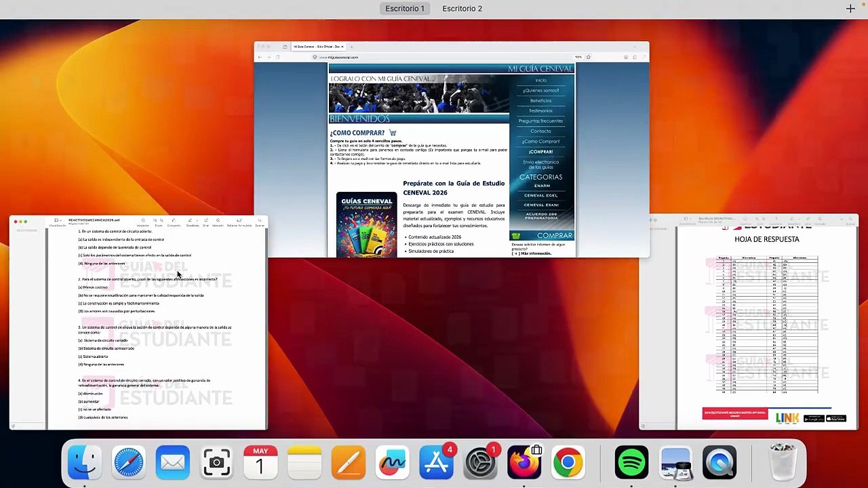Open Spotify from the Dock
The height and width of the screenshot is (488, 868).
pos(631,463)
